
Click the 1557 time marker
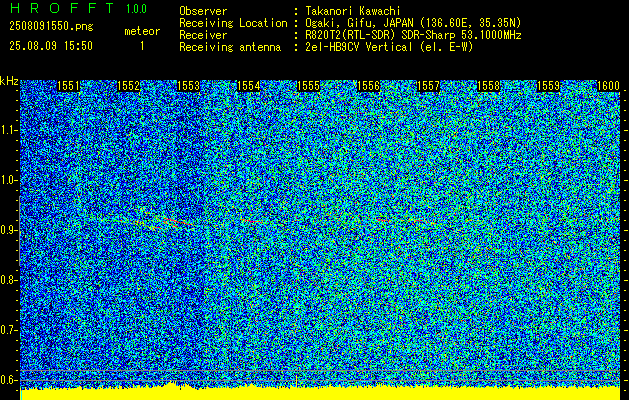tap(428, 86)
